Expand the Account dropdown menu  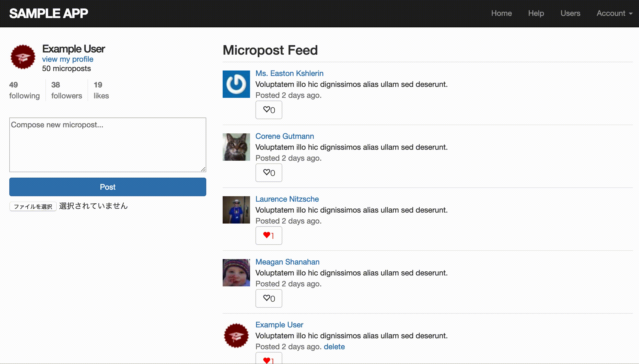[614, 13]
